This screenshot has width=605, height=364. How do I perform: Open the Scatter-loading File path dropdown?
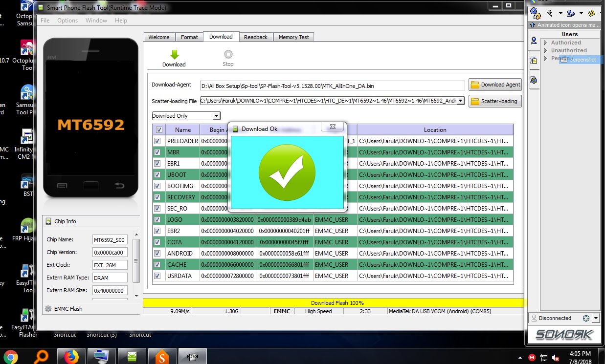pos(460,101)
